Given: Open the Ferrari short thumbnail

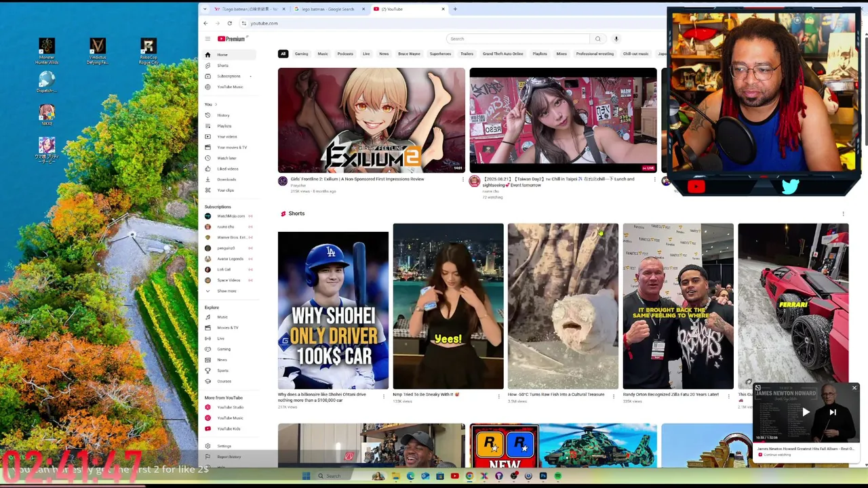Looking at the screenshot, I should (793, 306).
